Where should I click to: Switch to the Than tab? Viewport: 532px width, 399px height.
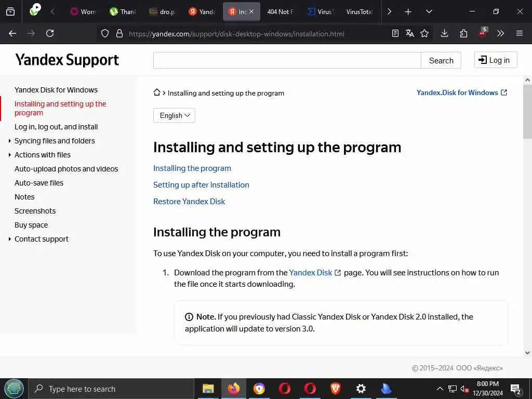point(122,11)
